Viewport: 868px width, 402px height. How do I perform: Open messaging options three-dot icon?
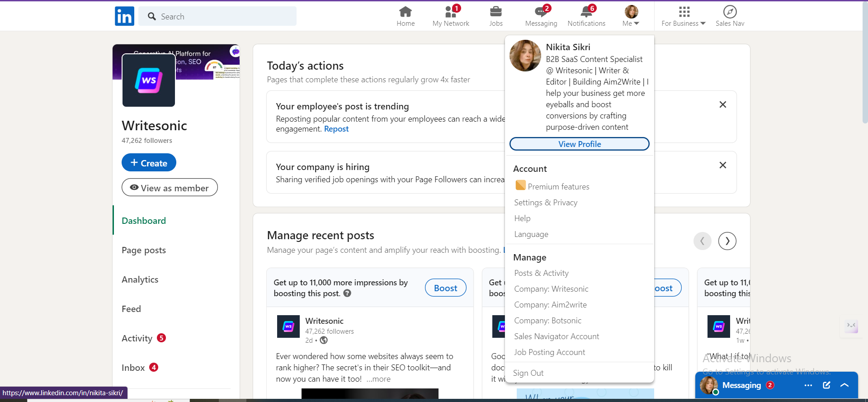808,385
